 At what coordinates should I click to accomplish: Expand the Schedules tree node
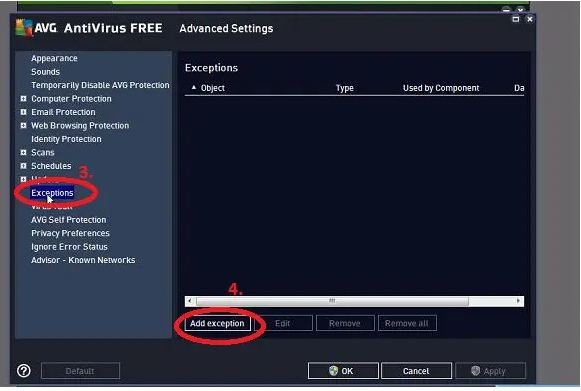tap(23, 166)
